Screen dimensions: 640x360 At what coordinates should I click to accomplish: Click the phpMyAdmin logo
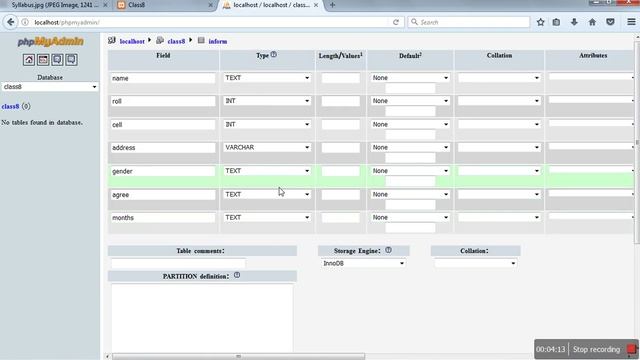(x=50, y=42)
